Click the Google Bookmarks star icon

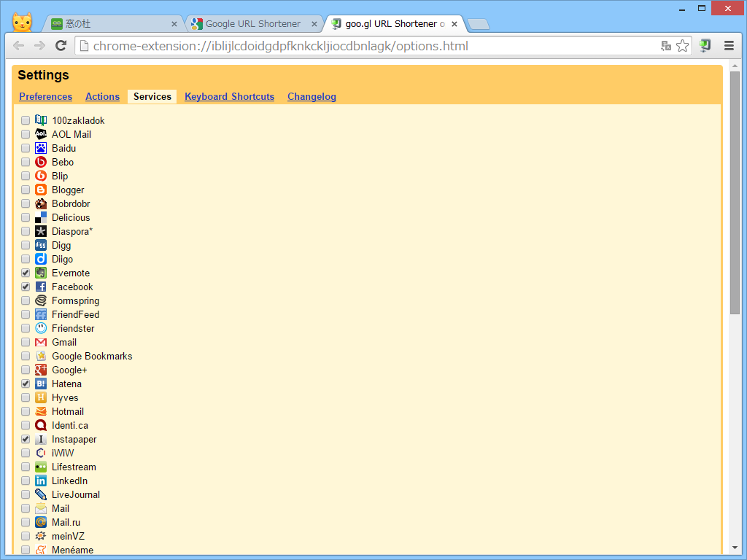[x=41, y=356]
